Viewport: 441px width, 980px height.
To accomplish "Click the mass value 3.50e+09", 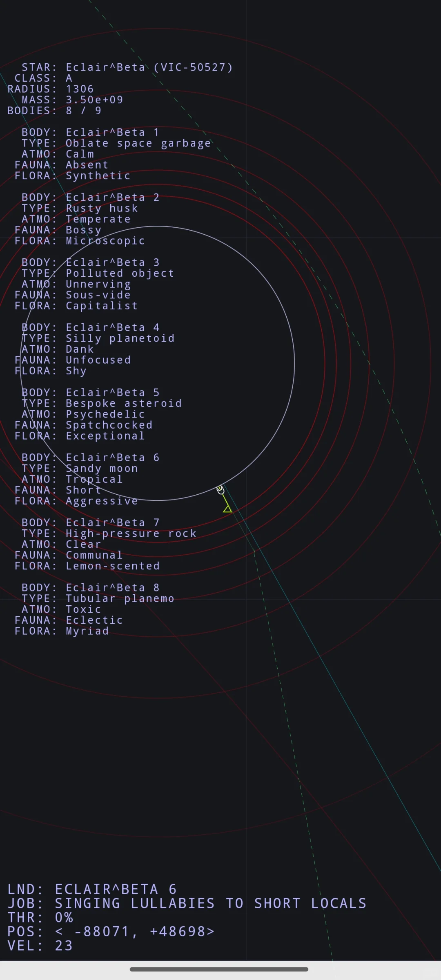I will 94,100.
